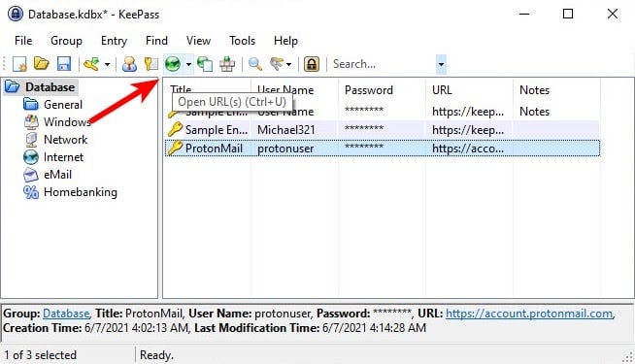Image resolution: width=635 pixels, height=364 pixels.
Task: Lock the workspace with padlock icon
Action: tap(312, 64)
